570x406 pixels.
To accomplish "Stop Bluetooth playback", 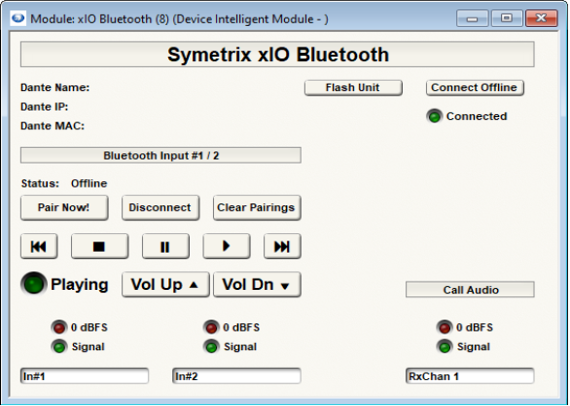I will (x=100, y=246).
